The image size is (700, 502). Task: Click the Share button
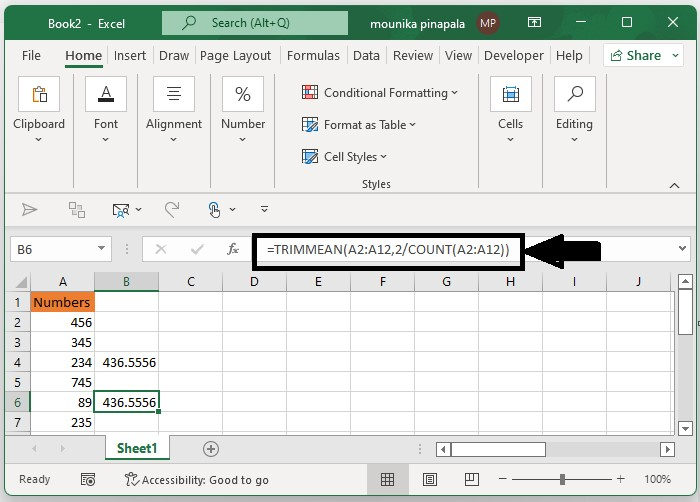tap(636, 55)
